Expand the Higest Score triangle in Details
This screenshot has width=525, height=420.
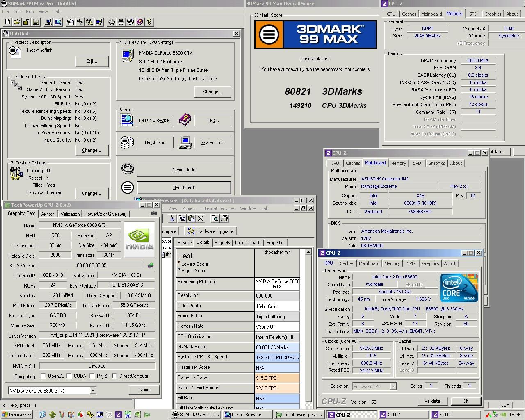179,270
